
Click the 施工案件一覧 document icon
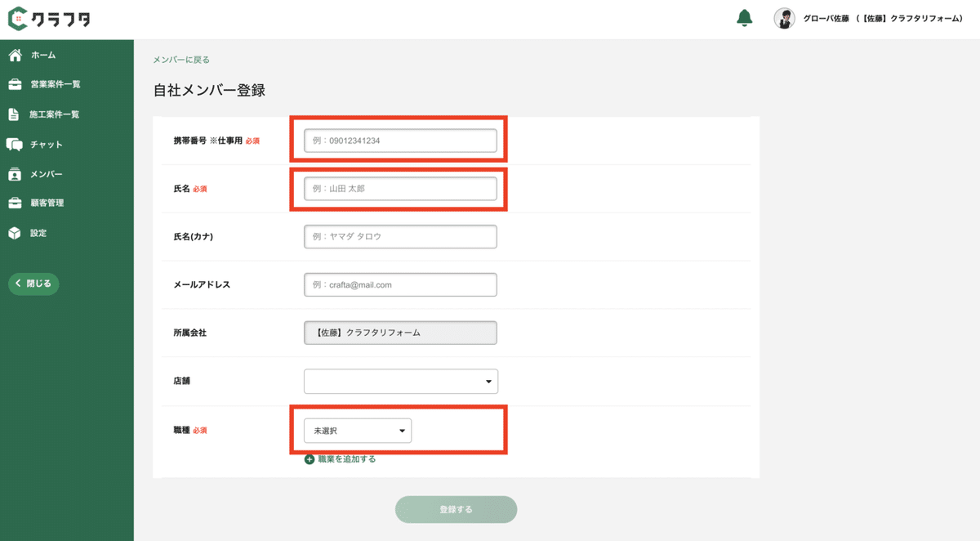[14, 114]
